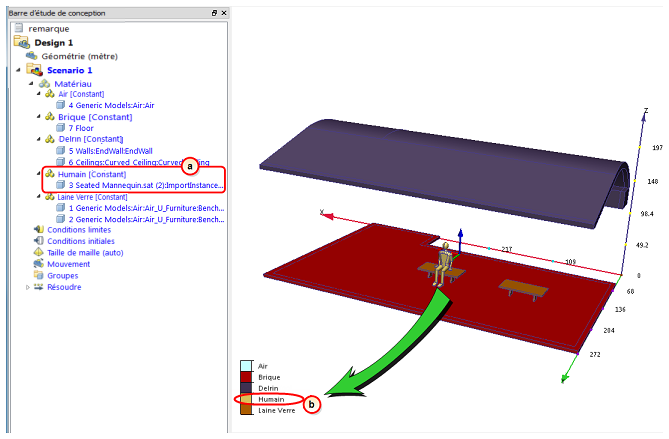Viewport: 669px width, 439px height.
Task: Click the cube icon beside 7 Floor
Action: click(61, 128)
